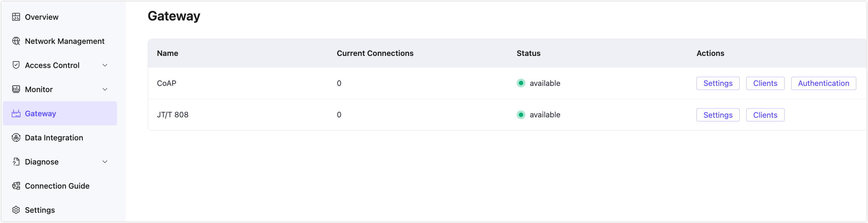View Clients of the JT/T 808 gateway
Viewport: 868px width, 223px height.
[765, 115]
